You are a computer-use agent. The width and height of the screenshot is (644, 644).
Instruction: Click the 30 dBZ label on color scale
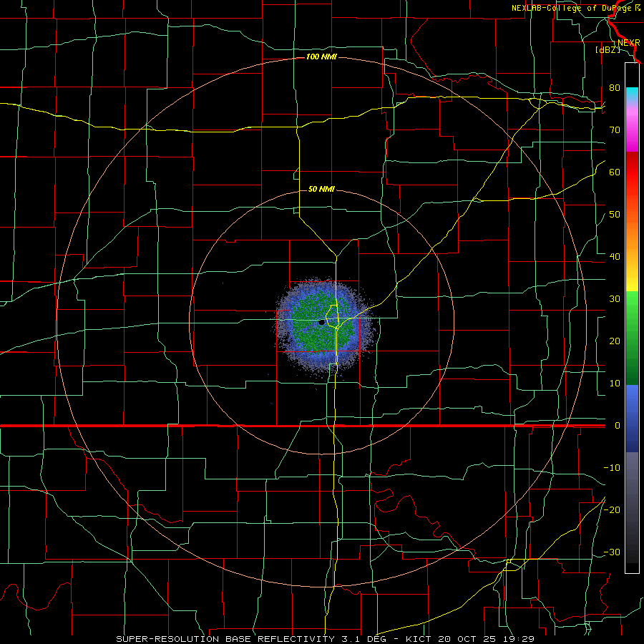click(x=615, y=298)
